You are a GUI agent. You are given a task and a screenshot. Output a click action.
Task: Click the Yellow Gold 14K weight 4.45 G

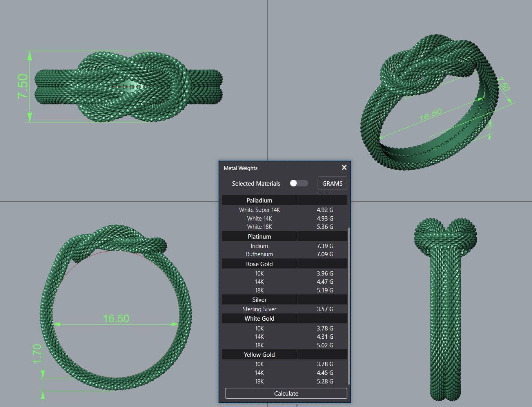(325, 373)
